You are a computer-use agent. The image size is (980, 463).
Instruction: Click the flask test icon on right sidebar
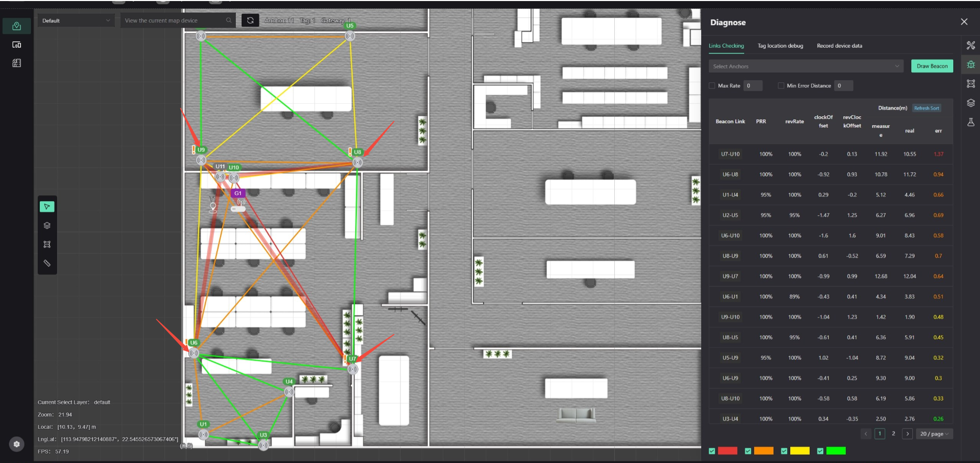point(971,122)
